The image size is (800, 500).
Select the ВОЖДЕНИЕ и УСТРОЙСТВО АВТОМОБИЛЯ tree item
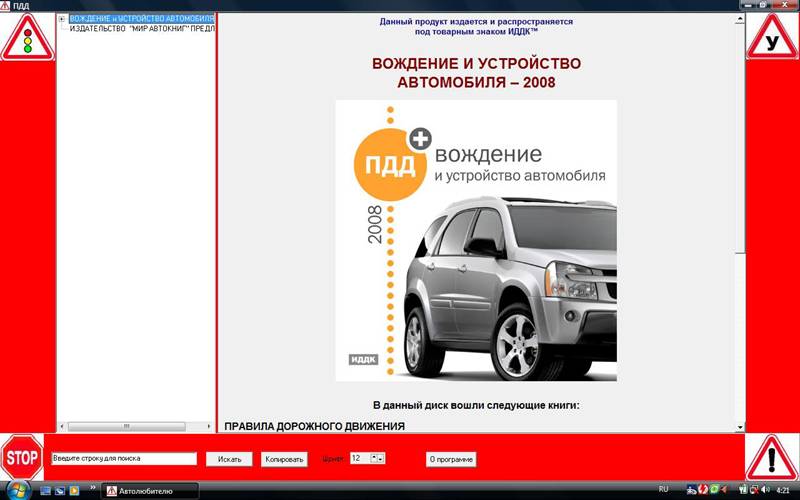pos(142,19)
